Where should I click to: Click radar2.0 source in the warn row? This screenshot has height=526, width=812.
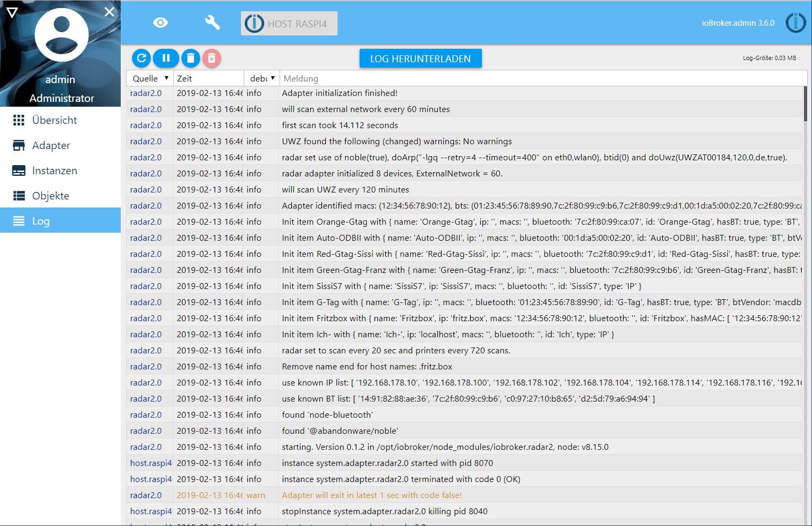146,495
